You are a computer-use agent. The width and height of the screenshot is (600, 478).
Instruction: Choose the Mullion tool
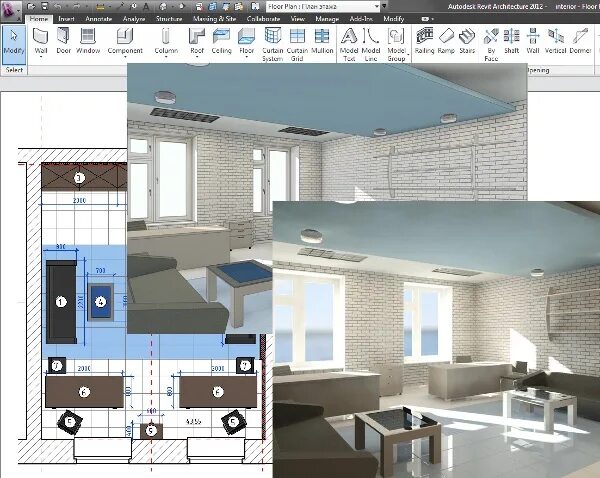pos(322,41)
